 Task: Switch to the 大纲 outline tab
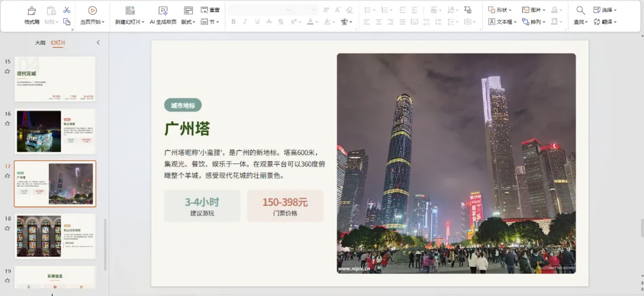[41, 42]
